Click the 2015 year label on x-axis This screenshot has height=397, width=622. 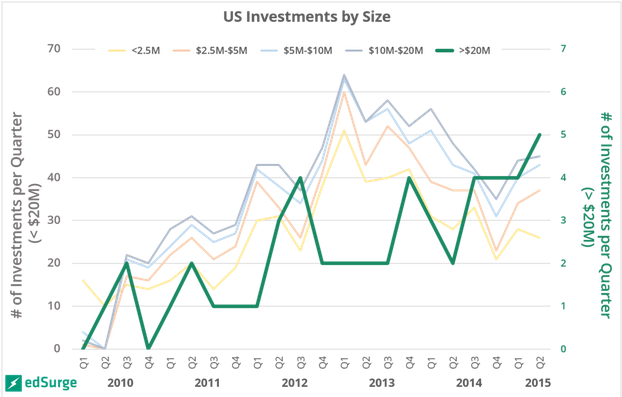pyautogui.click(x=538, y=383)
